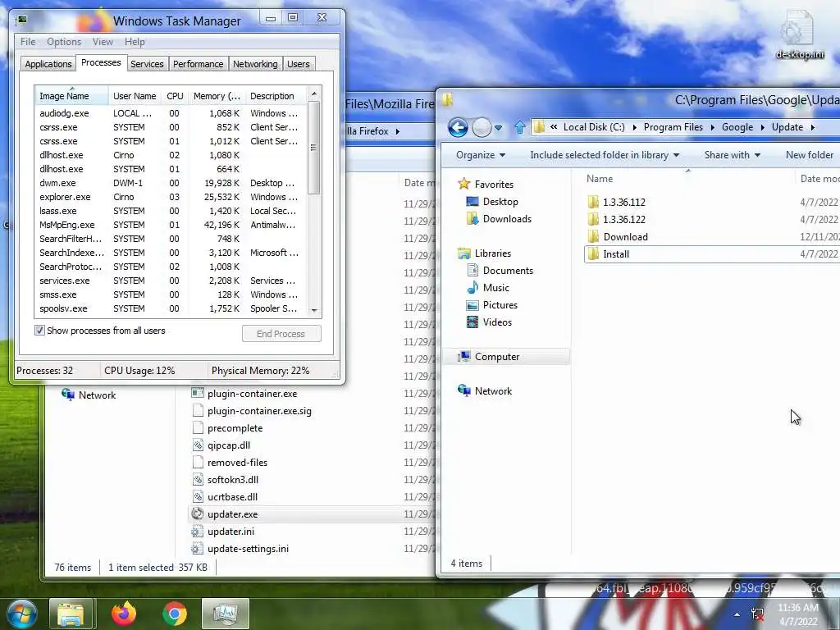Select Computer in Google Update navigation pane
Screen dimensions: 840x630
coord(496,357)
